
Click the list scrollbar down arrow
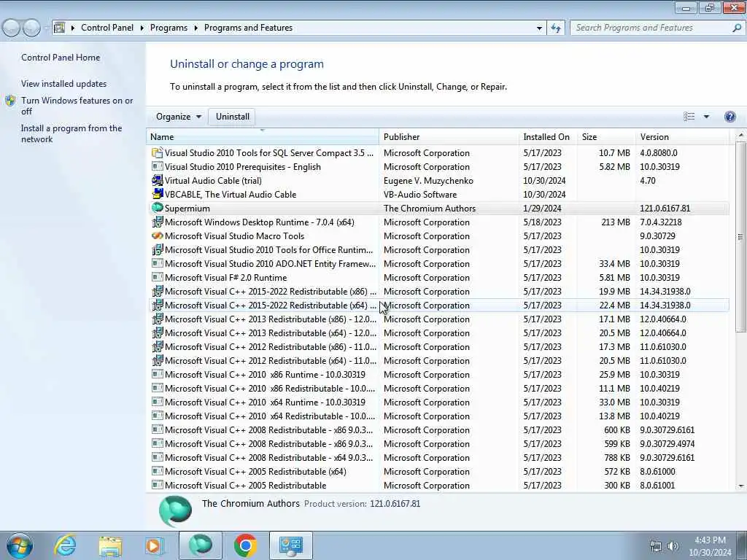point(741,486)
